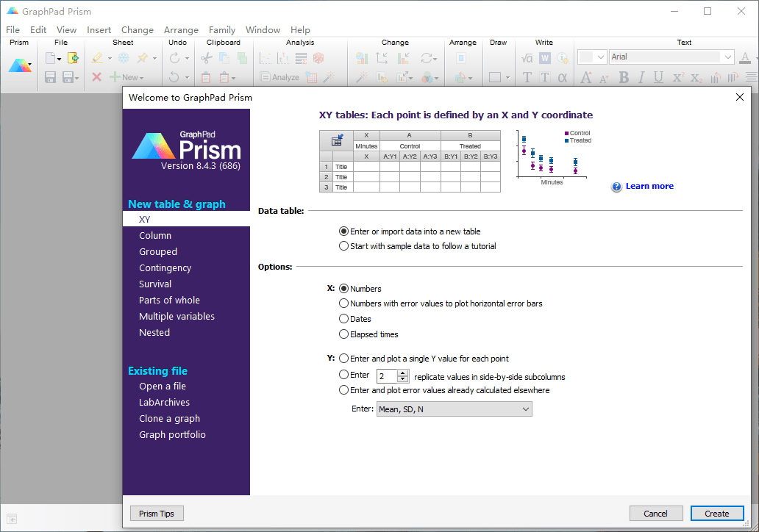Image resolution: width=759 pixels, height=532 pixels.
Task: Open the Save As dropdown disk icon
Action: tap(71, 77)
